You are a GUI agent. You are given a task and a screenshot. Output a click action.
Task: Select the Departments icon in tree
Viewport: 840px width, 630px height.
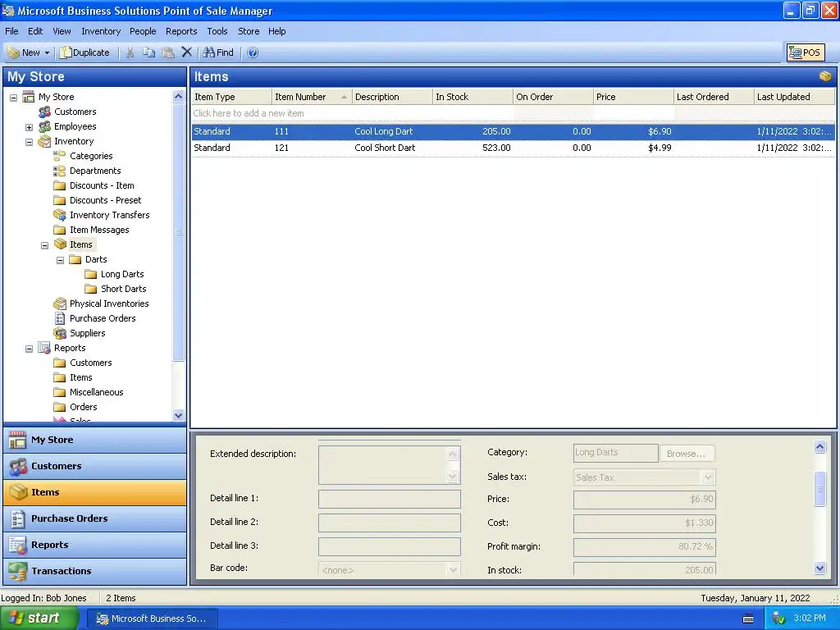(59, 171)
